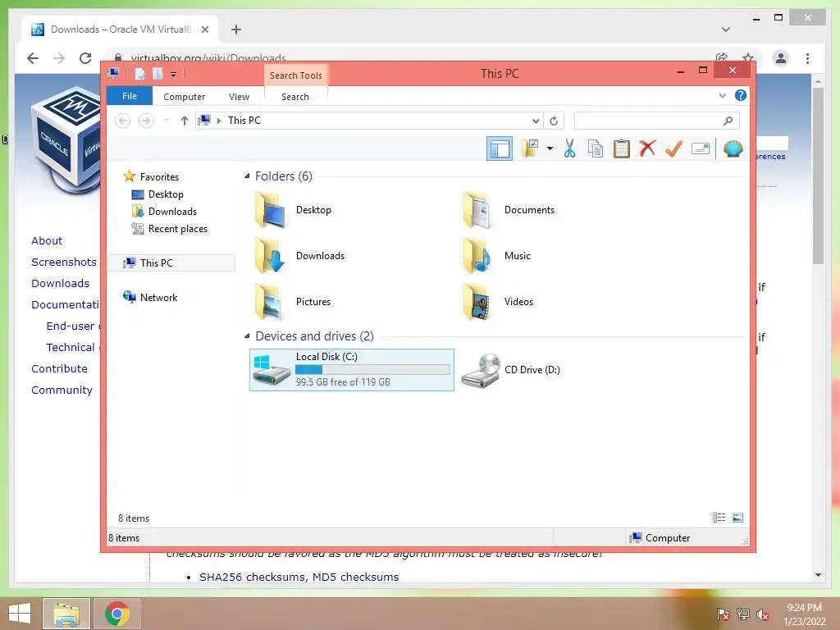
Task: Open the Customize Quick Access Toolbar dropdown
Action: tap(174, 74)
